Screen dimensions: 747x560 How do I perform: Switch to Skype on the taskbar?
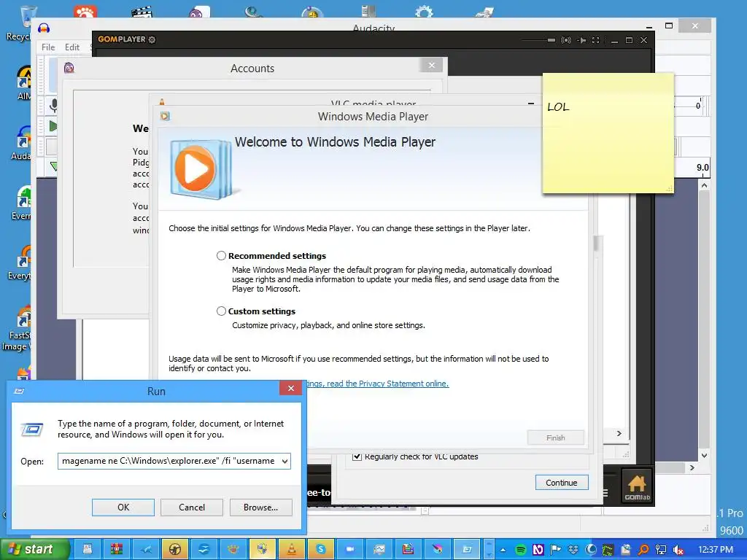coord(321,550)
